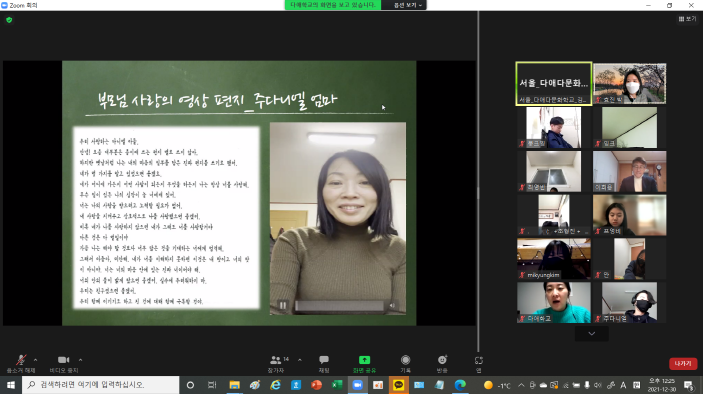703x394 pixels.
Task: Toggle IME 'A' input mode indicator
Action: coord(623,385)
